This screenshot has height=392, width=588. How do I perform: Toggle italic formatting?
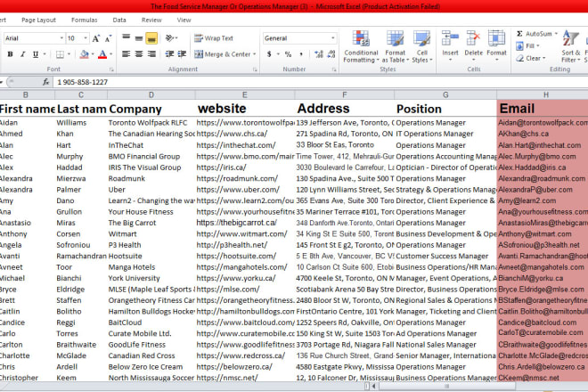[22, 54]
